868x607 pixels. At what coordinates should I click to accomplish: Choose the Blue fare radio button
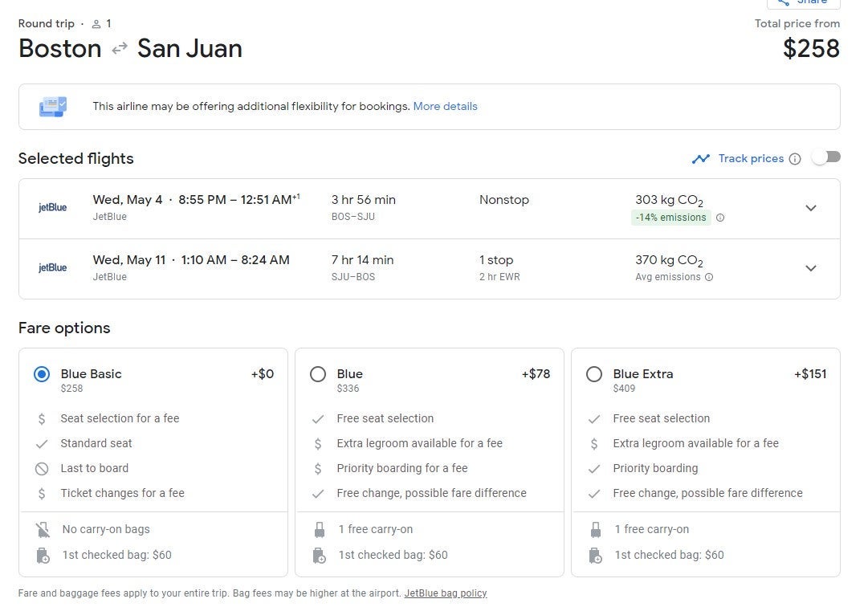(x=318, y=374)
